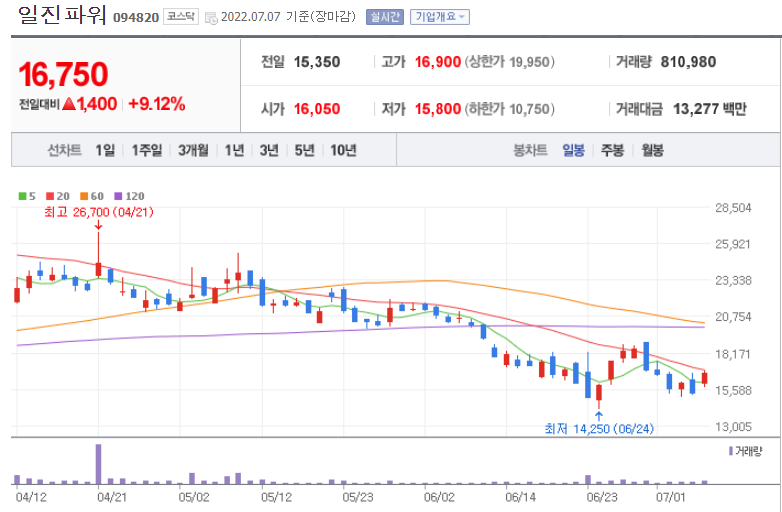Click the orange 60-day moving average swatch
The height and width of the screenshot is (512, 782).
click(x=83, y=196)
